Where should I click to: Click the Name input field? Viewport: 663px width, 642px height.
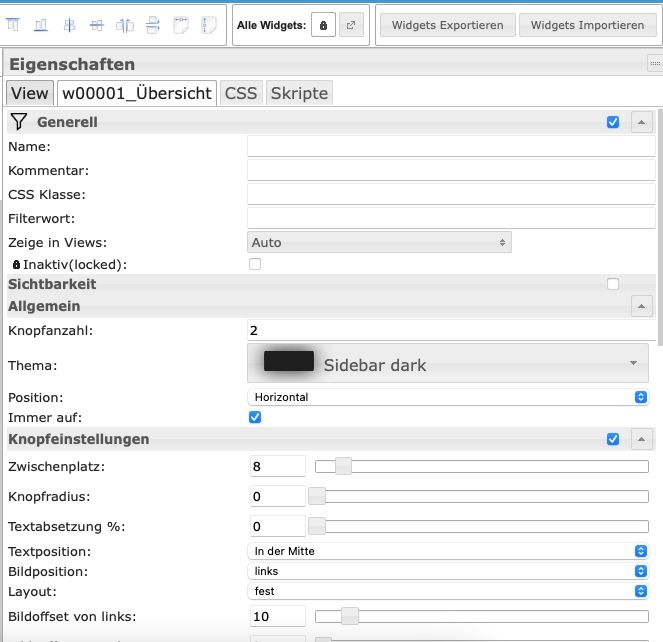451,146
